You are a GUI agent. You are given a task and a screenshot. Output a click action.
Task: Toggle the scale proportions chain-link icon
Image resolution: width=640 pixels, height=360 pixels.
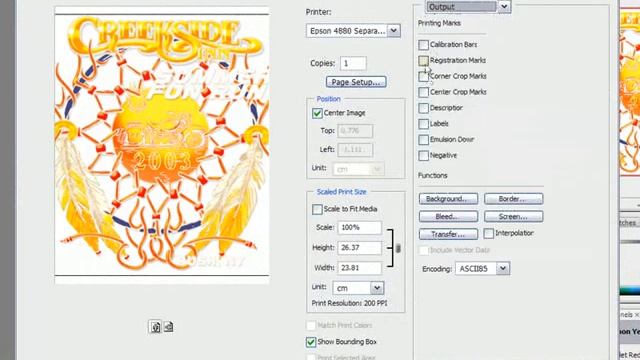point(398,248)
